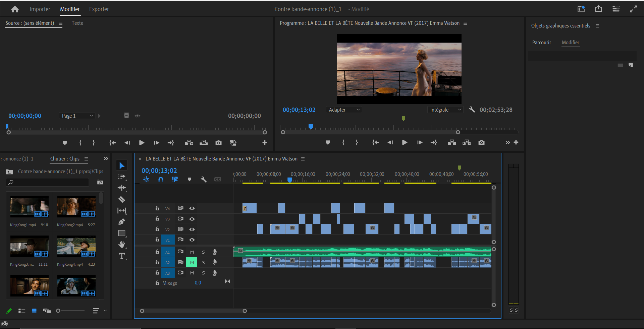Select the Hand tool

click(x=122, y=245)
